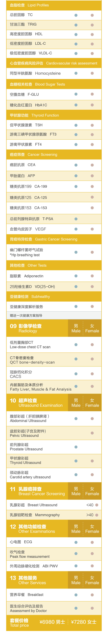Click the male dot for Homocysteine
This screenshot has width=108, height=644.
tap(76, 73)
